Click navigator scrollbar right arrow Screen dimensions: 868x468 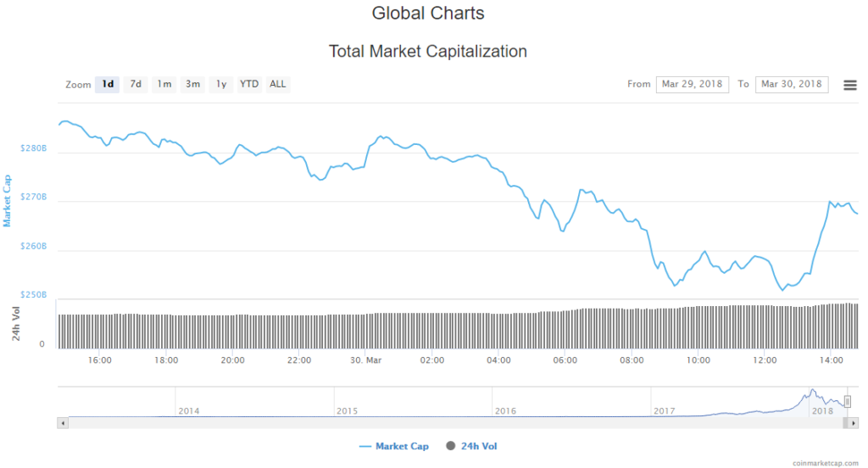coord(853,421)
